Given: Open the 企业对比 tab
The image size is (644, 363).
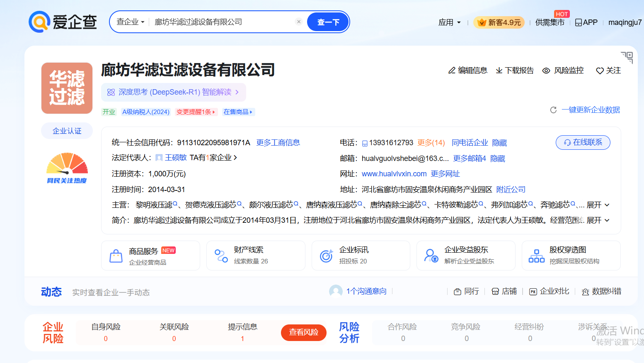Looking at the screenshot, I should [x=549, y=291].
